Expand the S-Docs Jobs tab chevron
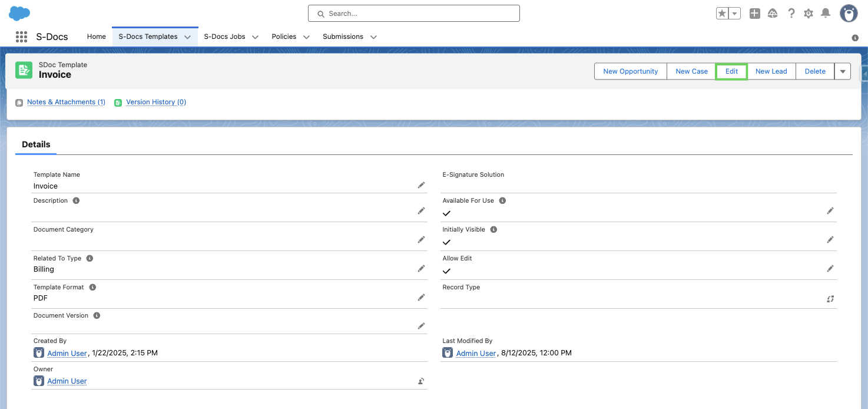The height and width of the screenshot is (409, 868). point(255,37)
